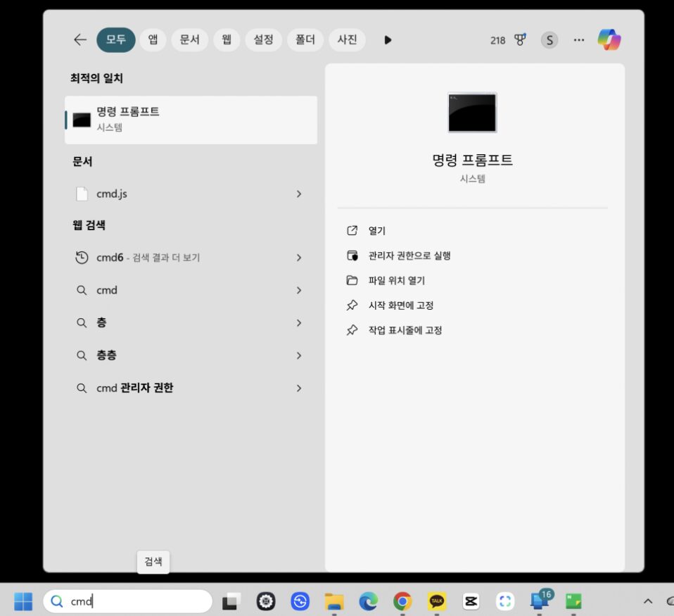The height and width of the screenshot is (616, 674).
Task: Click the rewards points trophy icon
Action: [520, 40]
